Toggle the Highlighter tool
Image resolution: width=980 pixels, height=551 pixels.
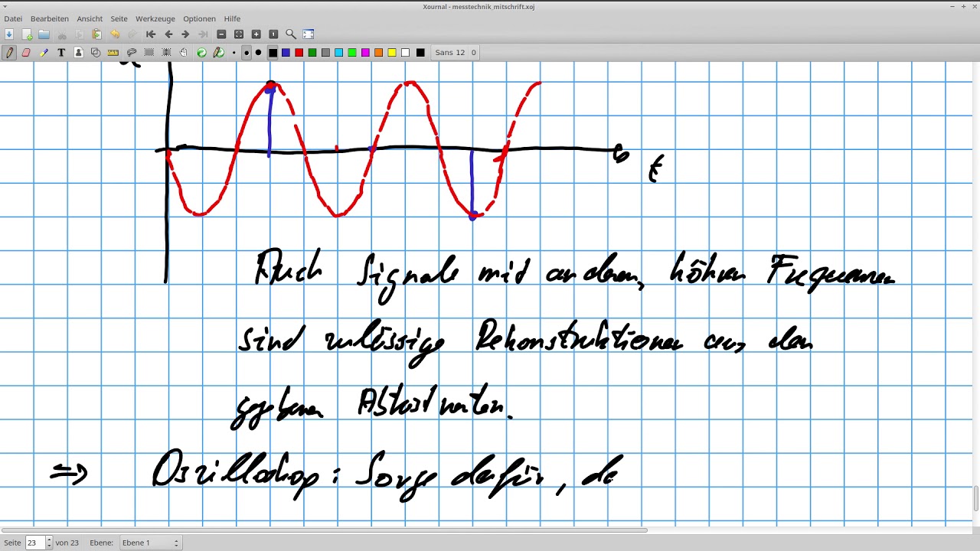click(x=44, y=53)
